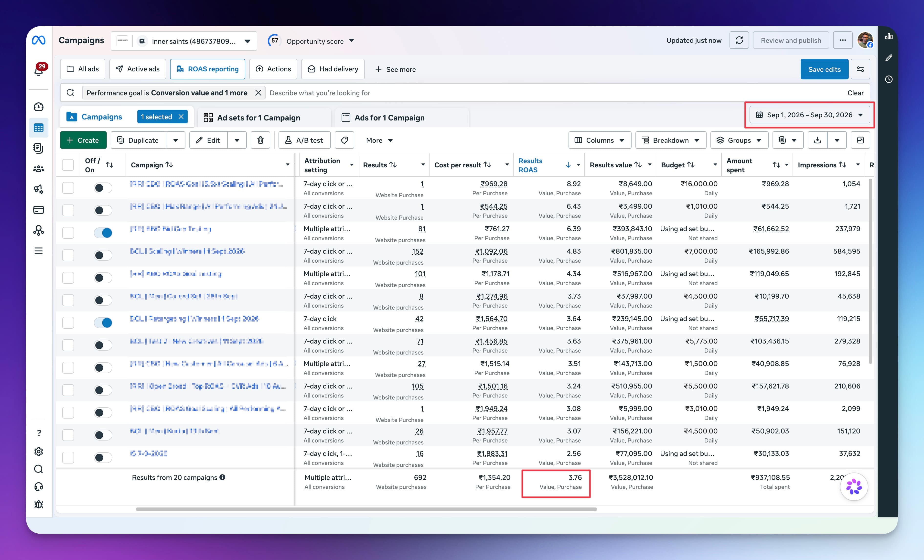
Task: Click Save edits button
Action: tap(824, 69)
